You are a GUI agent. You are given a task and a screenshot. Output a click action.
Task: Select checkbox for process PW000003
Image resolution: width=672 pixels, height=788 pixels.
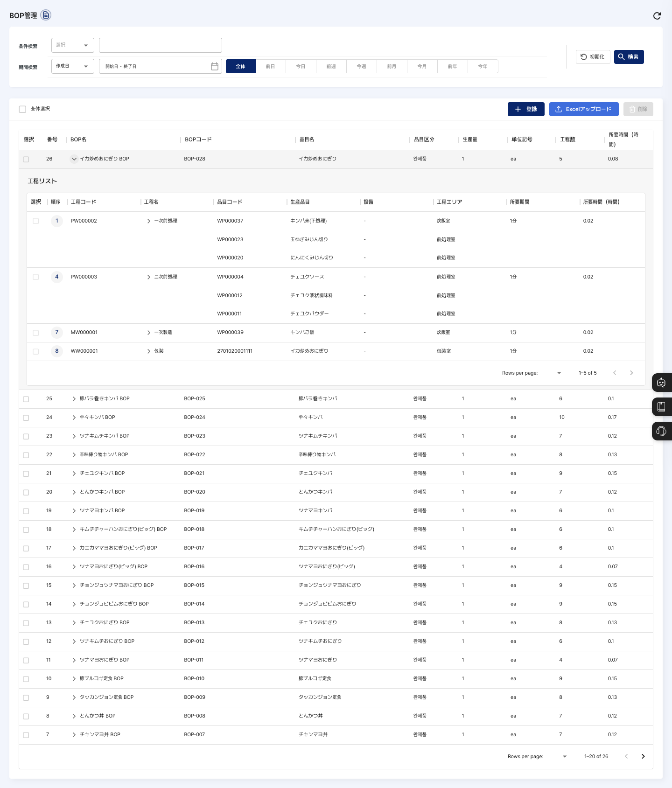[x=36, y=277]
